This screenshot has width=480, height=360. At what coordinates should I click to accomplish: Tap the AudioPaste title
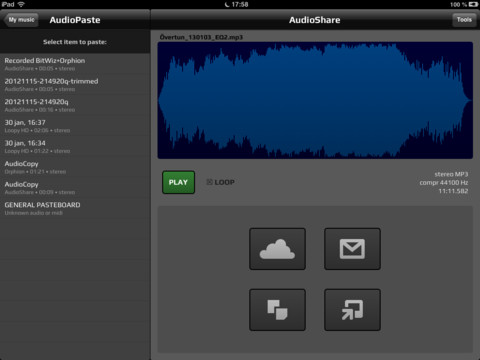point(75,20)
